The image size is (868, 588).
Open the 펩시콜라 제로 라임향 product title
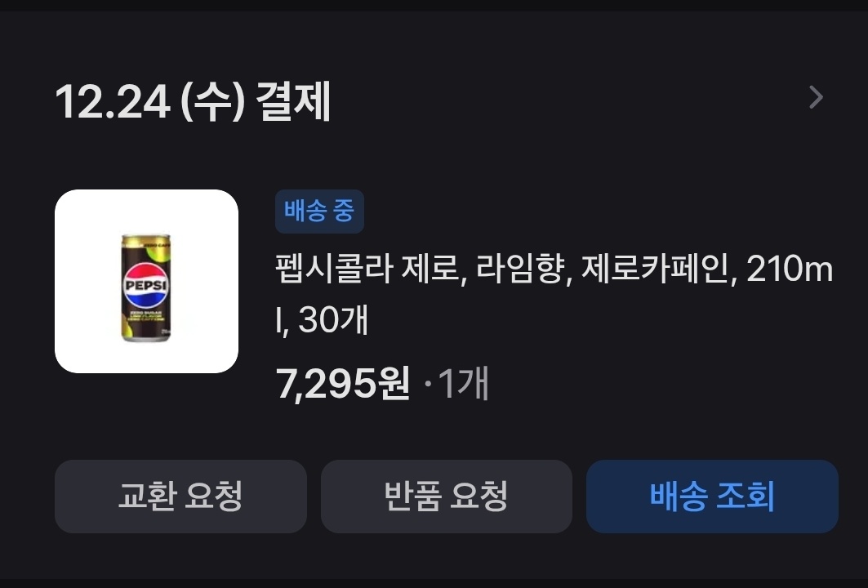[554, 294]
